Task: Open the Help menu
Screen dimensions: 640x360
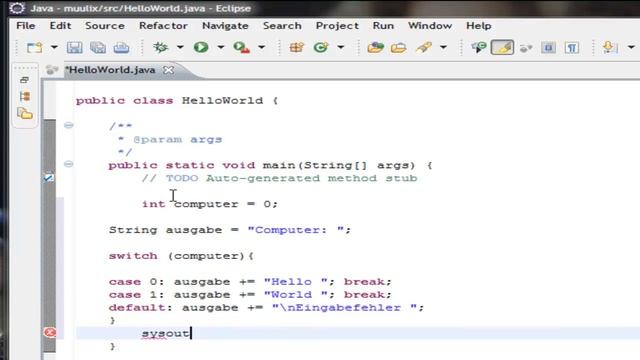Action: click(x=479, y=26)
